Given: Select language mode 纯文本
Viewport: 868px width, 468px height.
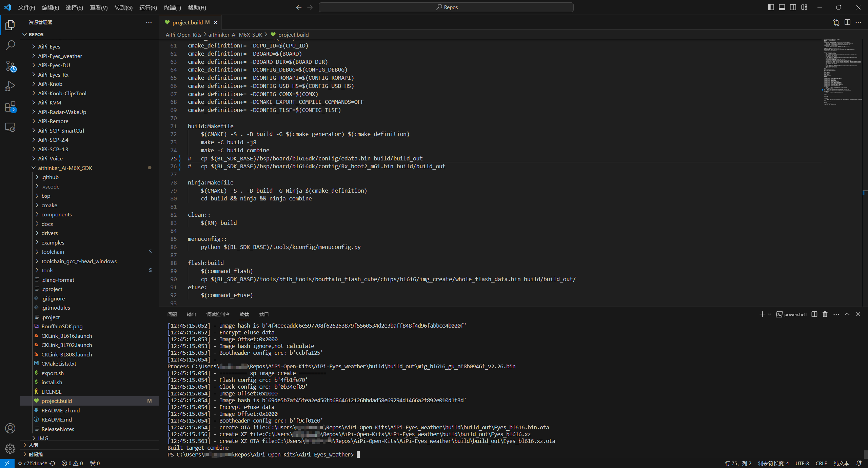Looking at the screenshot, I should (841, 463).
